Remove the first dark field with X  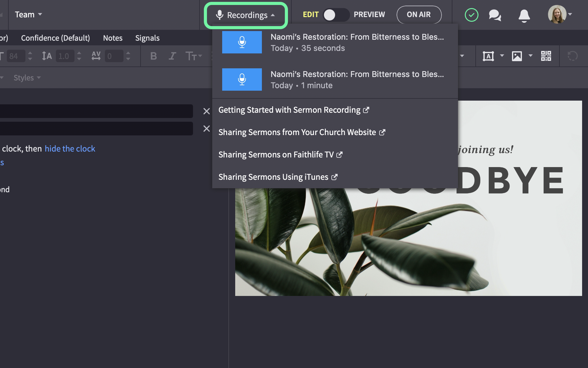pyautogui.click(x=206, y=111)
